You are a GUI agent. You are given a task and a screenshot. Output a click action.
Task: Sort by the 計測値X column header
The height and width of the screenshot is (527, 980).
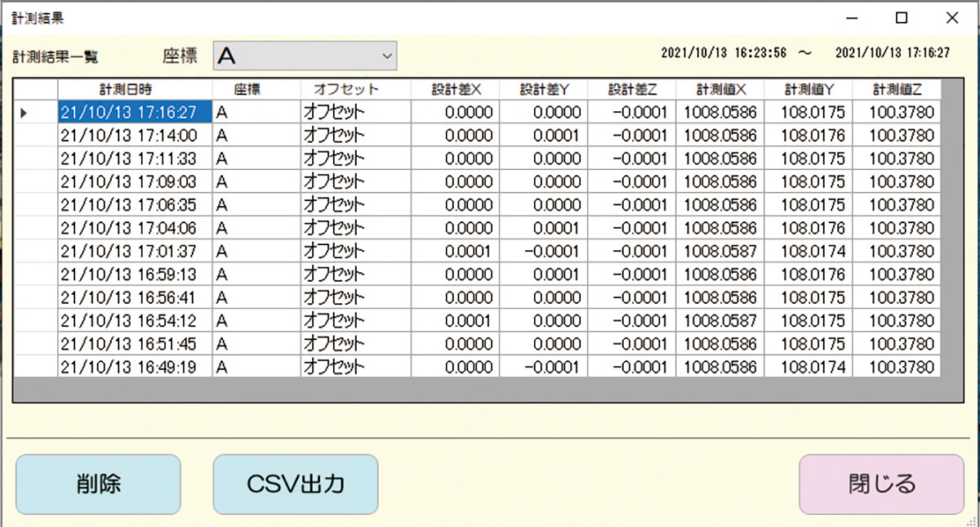point(719,90)
